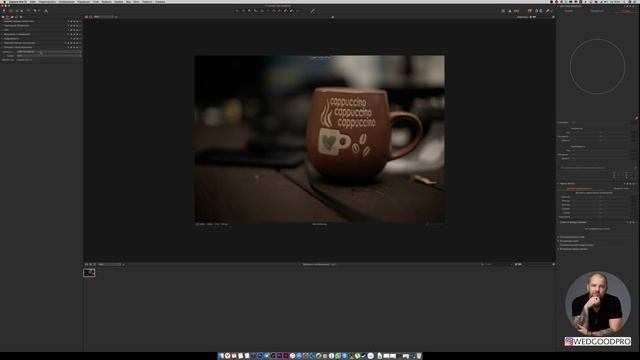Viewport: 640px width, 360px height.
Task: Click inside the color wheel circle
Action: coord(597,67)
